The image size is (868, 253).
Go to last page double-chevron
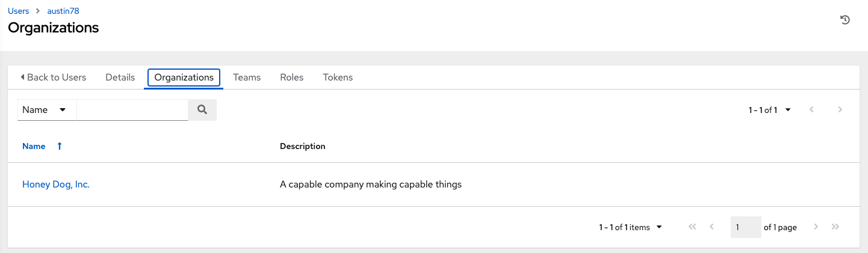coord(835,227)
